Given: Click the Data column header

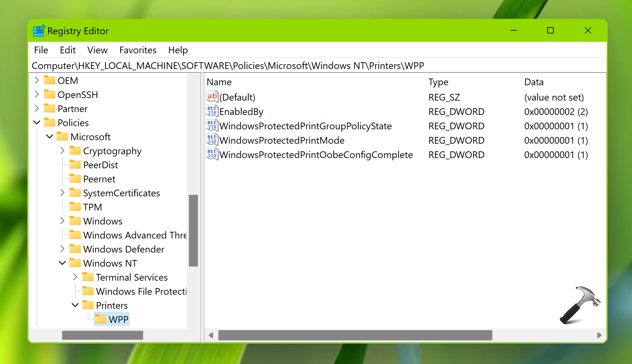Looking at the screenshot, I should coord(534,82).
